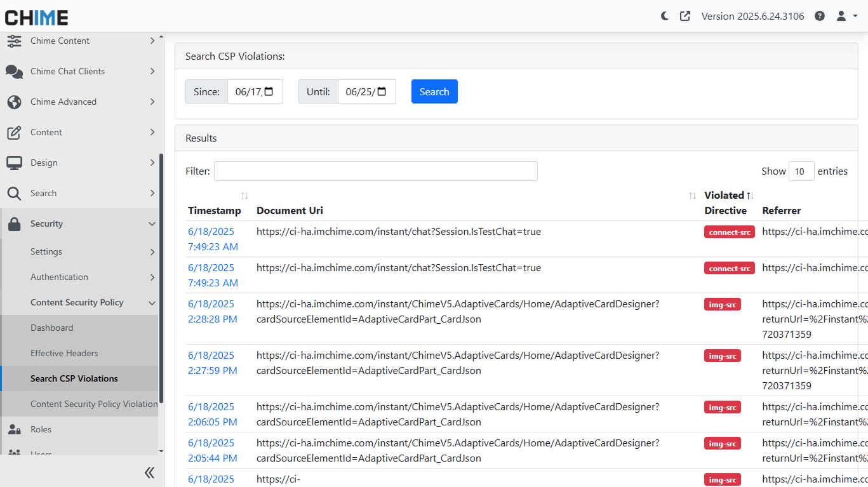
Task: Click the sidebar vertical scrollbar
Action: (161, 278)
